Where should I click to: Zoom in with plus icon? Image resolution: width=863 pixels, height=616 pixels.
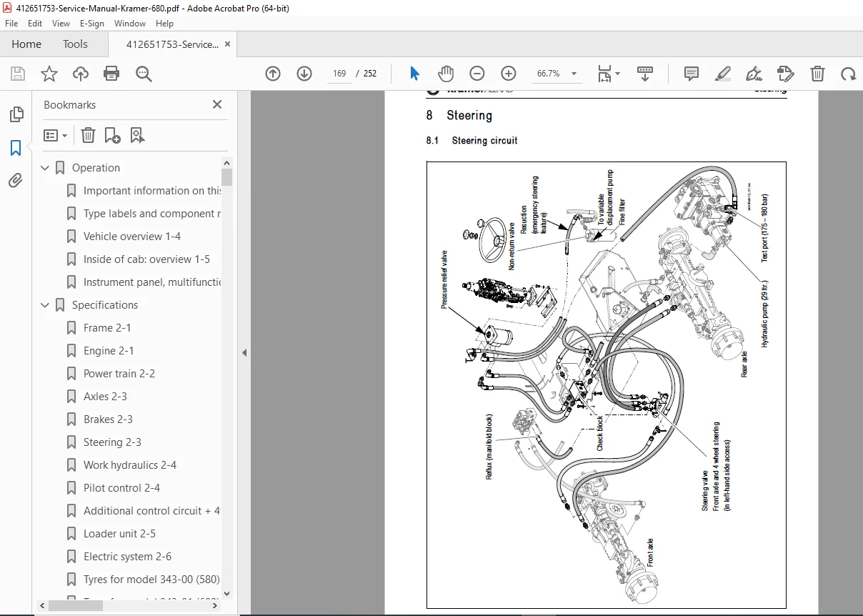click(x=509, y=74)
